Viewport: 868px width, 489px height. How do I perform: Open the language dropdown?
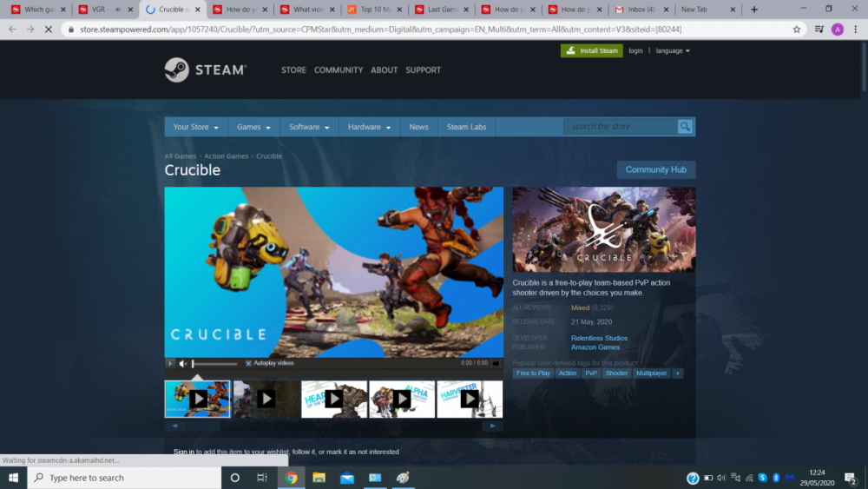(x=673, y=50)
